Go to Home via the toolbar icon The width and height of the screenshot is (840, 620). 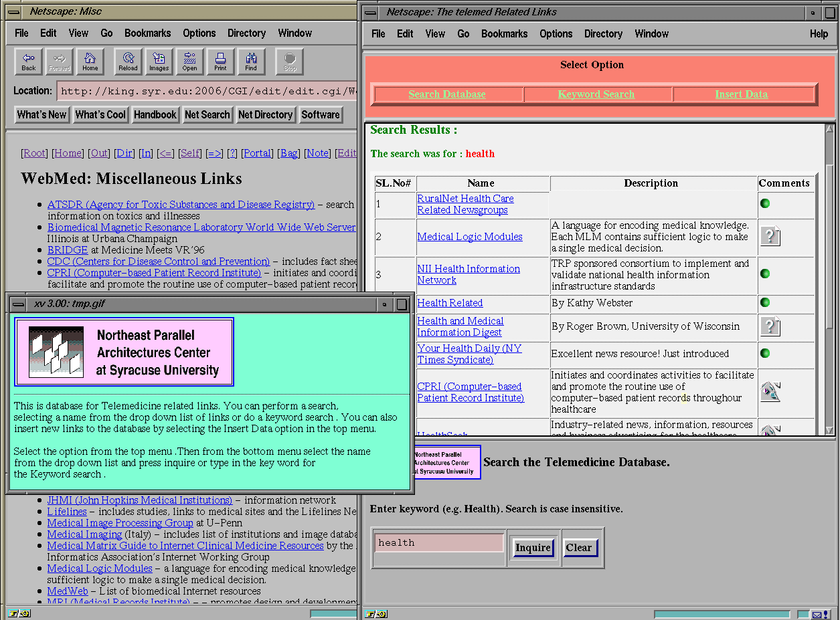[x=90, y=62]
